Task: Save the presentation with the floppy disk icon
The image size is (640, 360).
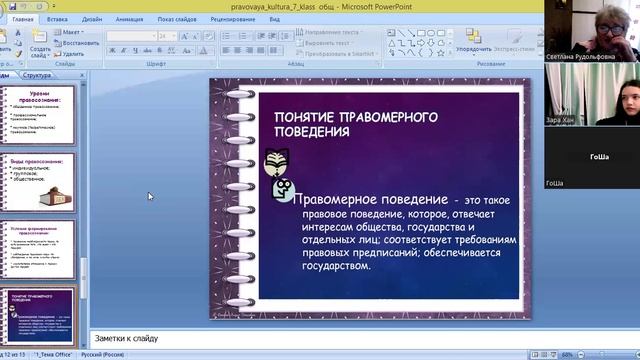Action: (13, 7)
